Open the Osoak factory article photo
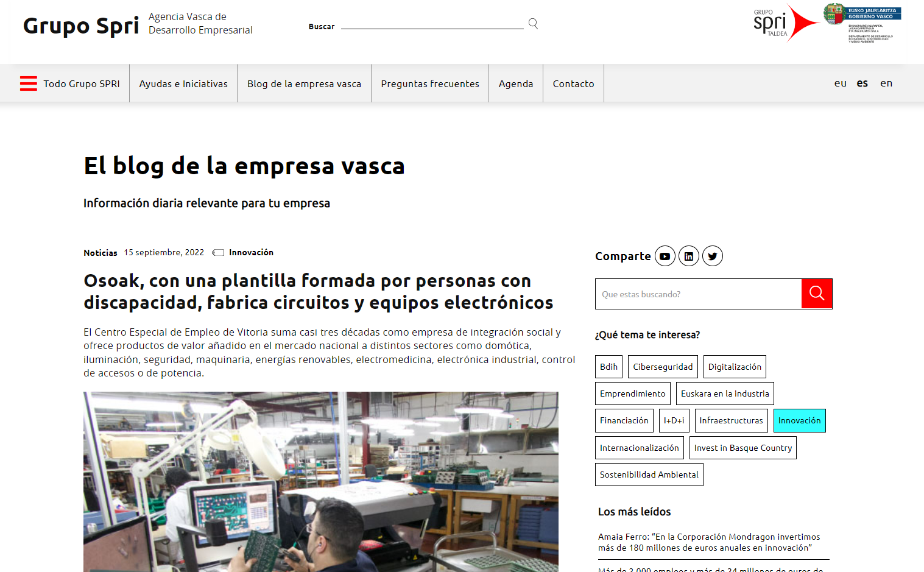The height and width of the screenshot is (572, 924). [321, 481]
